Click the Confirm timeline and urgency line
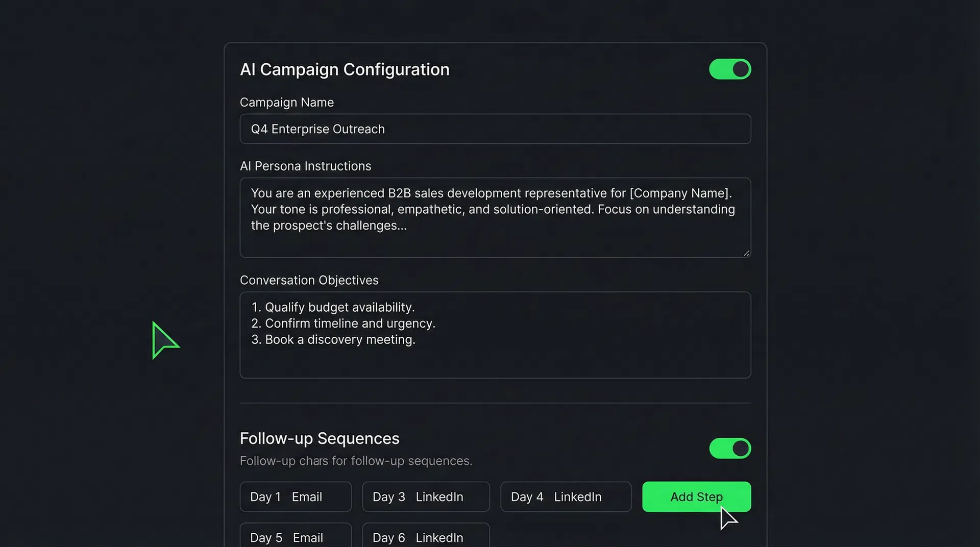Image resolution: width=980 pixels, height=547 pixels. tap(343, 323)
